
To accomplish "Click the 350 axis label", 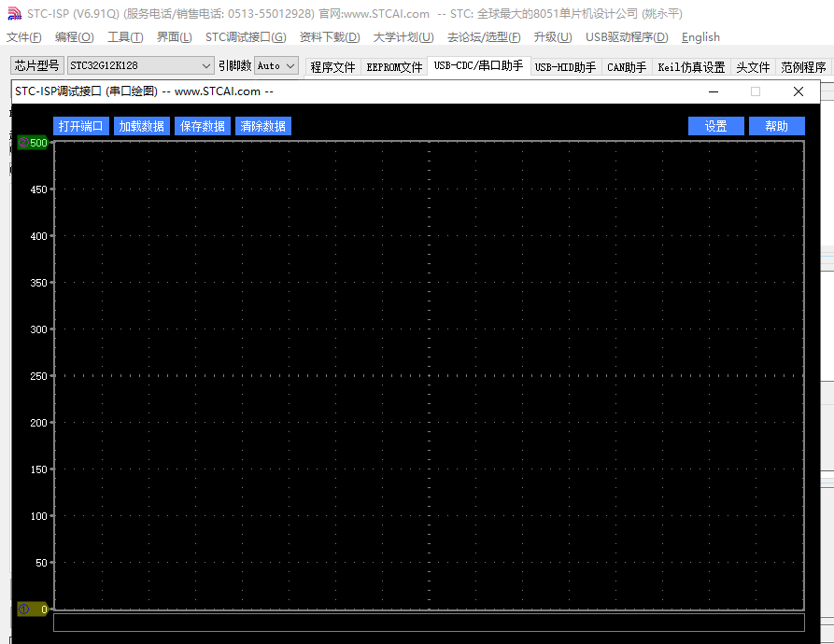I will point(38,283).
